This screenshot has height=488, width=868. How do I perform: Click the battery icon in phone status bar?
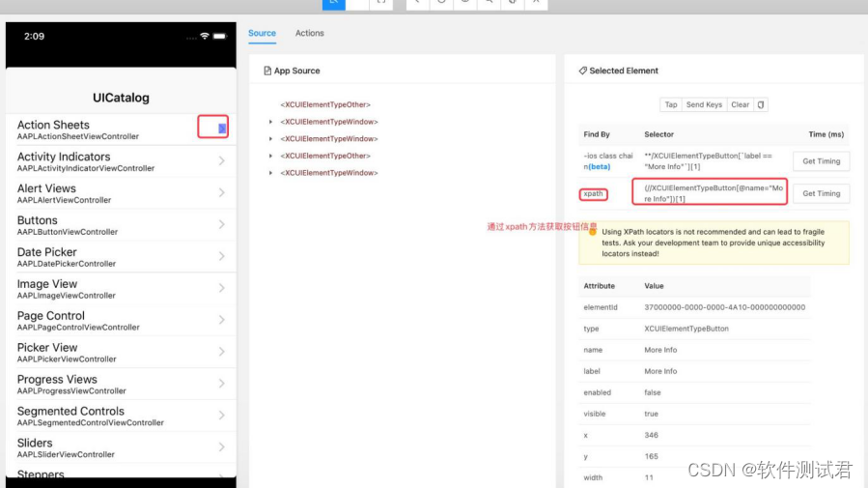[220, 37]
